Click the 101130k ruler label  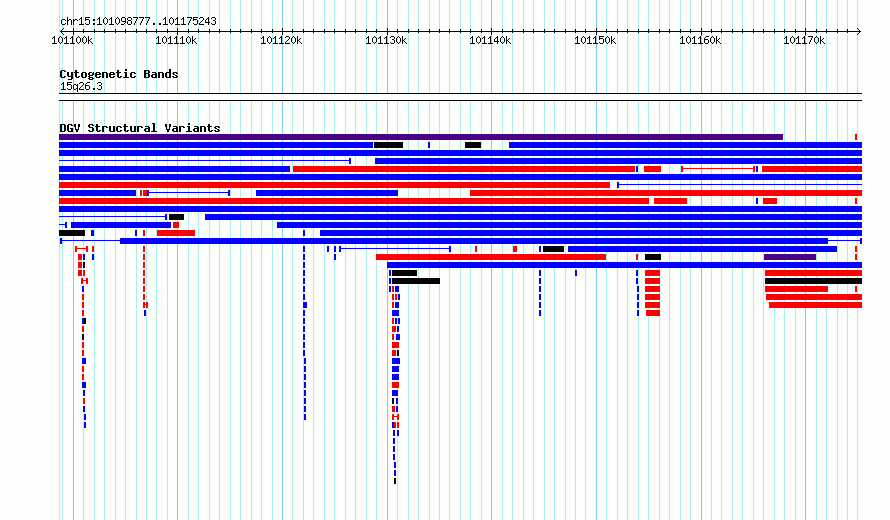pos(386,40)
